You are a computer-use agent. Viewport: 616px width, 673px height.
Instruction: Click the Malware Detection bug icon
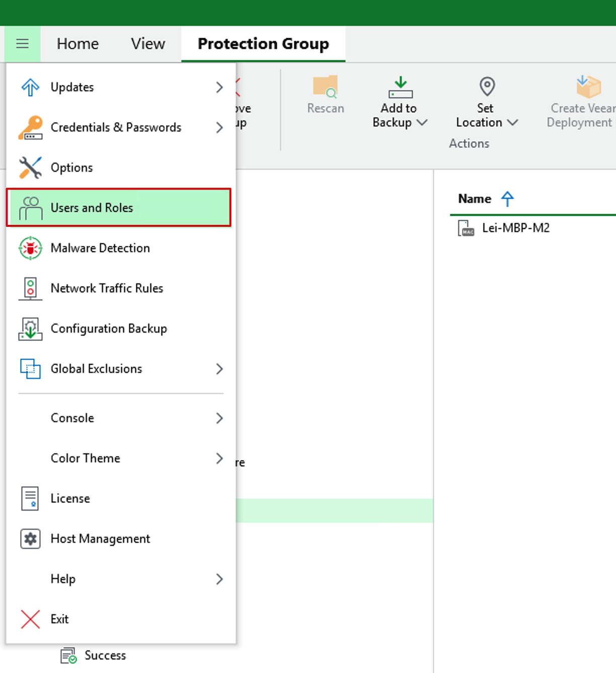[x=30, y=248]
